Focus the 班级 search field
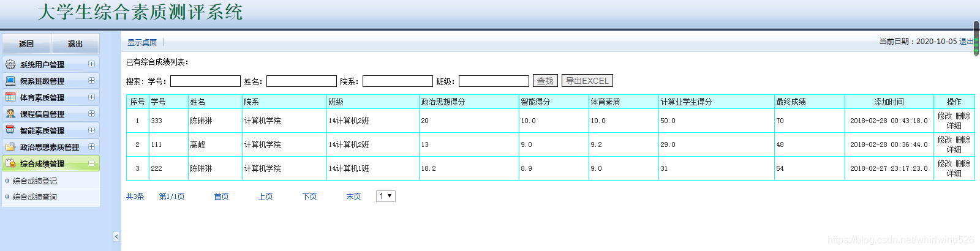Screen dimensions: 980x251 [x=494, y=81]
